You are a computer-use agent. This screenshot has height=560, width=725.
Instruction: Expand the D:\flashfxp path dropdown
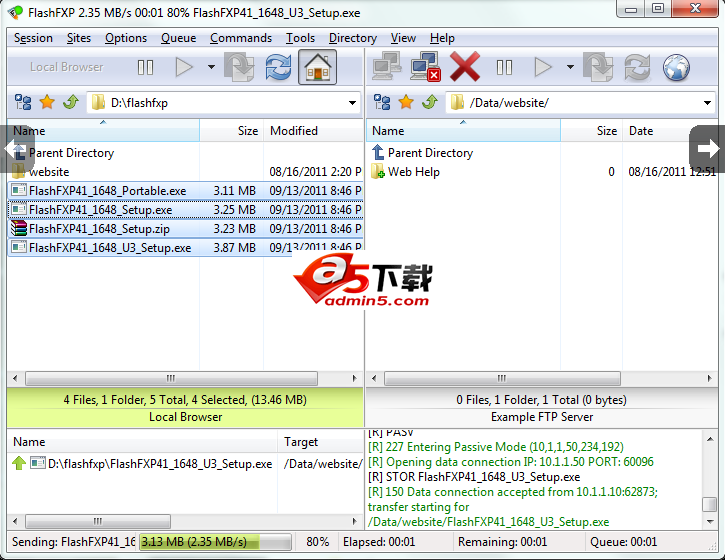(352, 103)
